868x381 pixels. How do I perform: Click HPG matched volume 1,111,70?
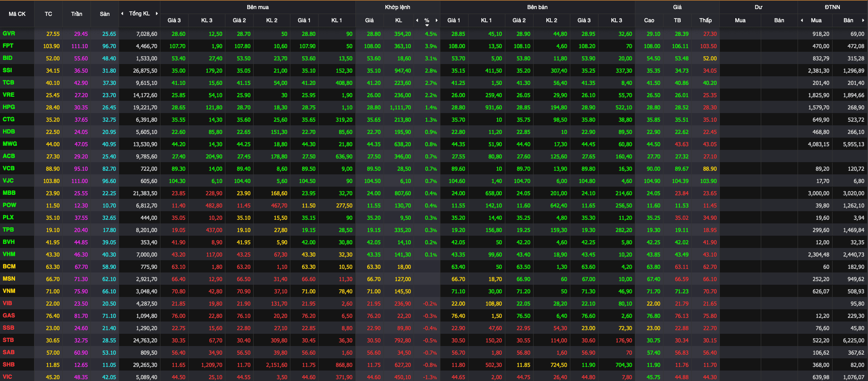(400, 108)
